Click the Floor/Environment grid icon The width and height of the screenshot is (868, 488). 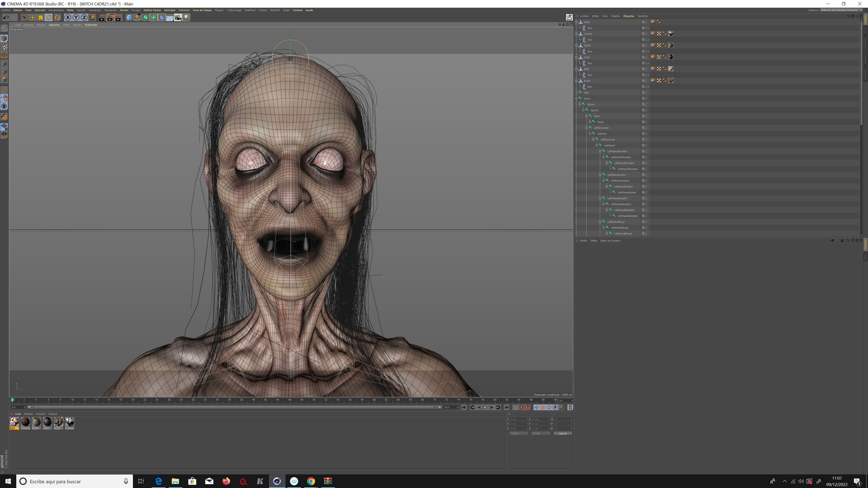170,18
